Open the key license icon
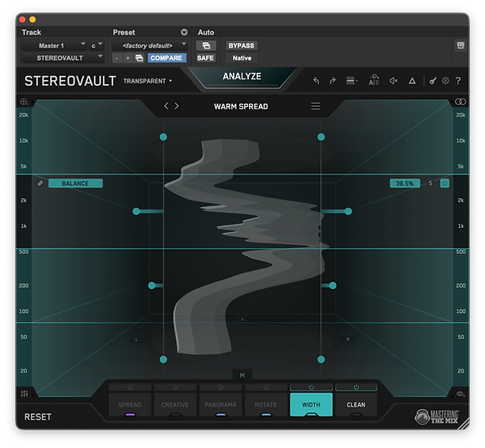The image size is (485, 448). (432, 81)
